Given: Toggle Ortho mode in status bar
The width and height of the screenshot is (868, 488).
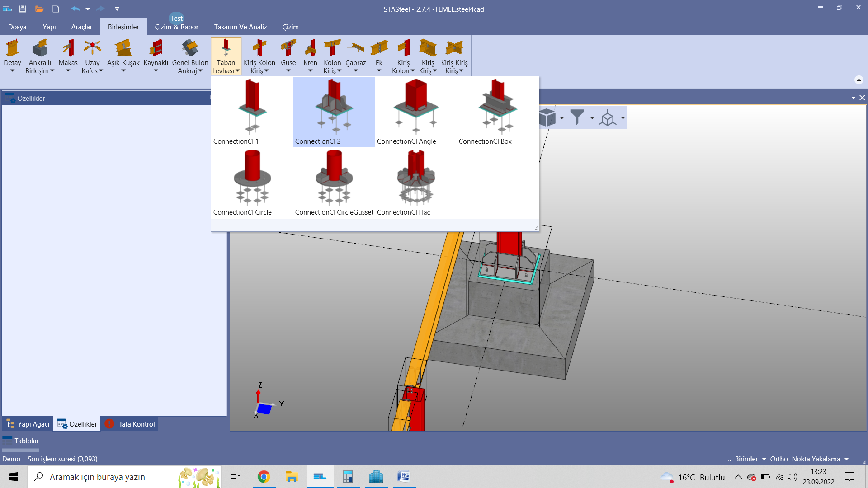Looking at the screenshot, I should (x=778, y=459).
